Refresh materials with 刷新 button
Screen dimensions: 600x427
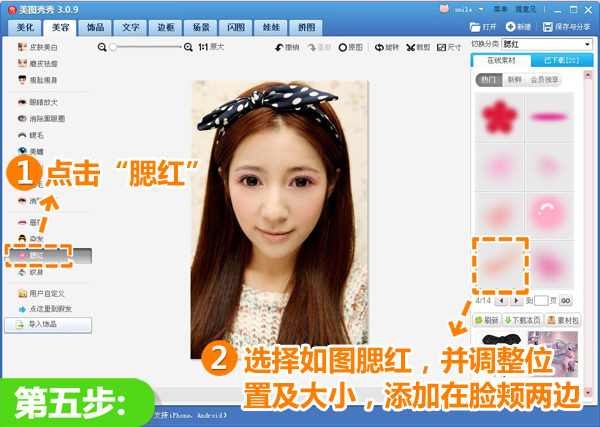tap(487, 320)
